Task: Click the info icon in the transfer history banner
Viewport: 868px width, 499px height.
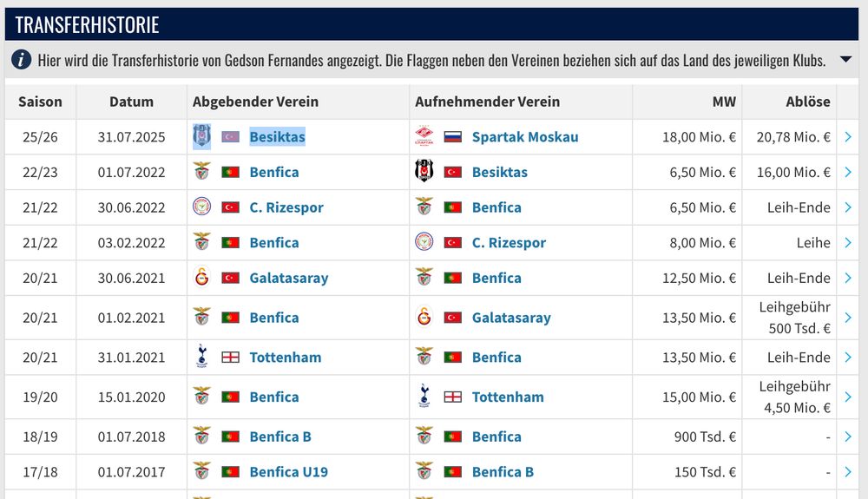Action: (x=21, y=59)
